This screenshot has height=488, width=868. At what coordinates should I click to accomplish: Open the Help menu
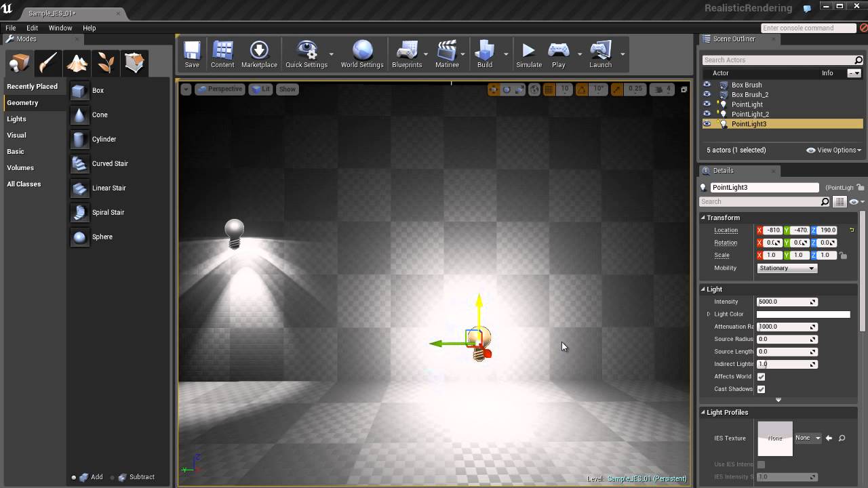(x=90, y=28)
